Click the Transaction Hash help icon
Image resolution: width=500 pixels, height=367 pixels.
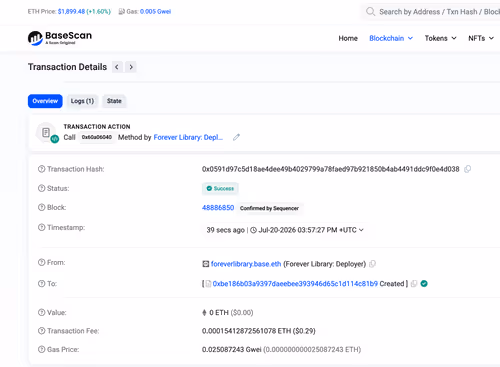[x=41, y=169]
